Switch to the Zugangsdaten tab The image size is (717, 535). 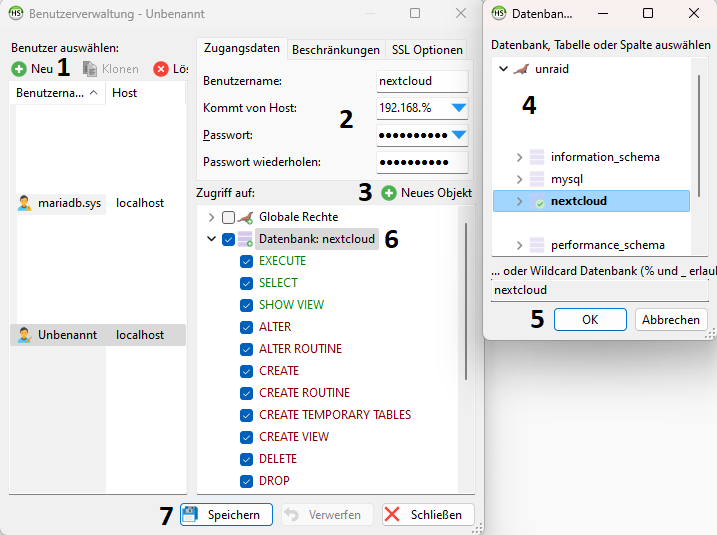tap(241, 48)
